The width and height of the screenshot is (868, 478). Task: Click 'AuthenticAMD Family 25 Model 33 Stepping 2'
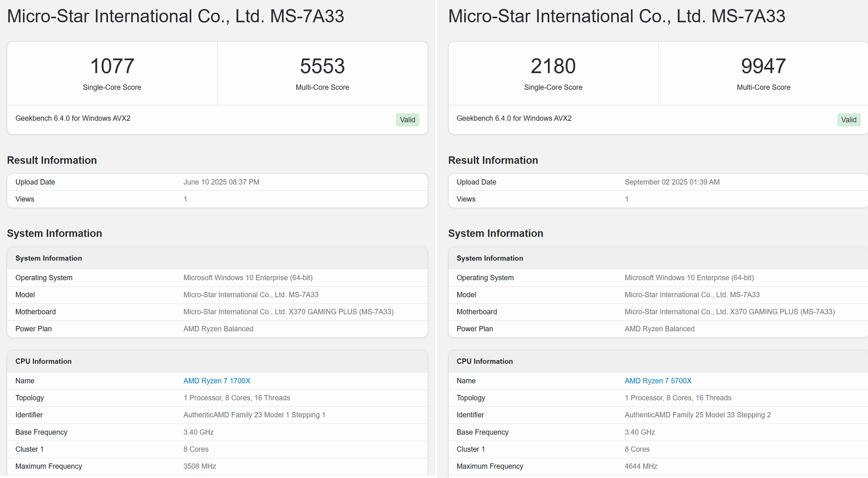click(697, 415)
